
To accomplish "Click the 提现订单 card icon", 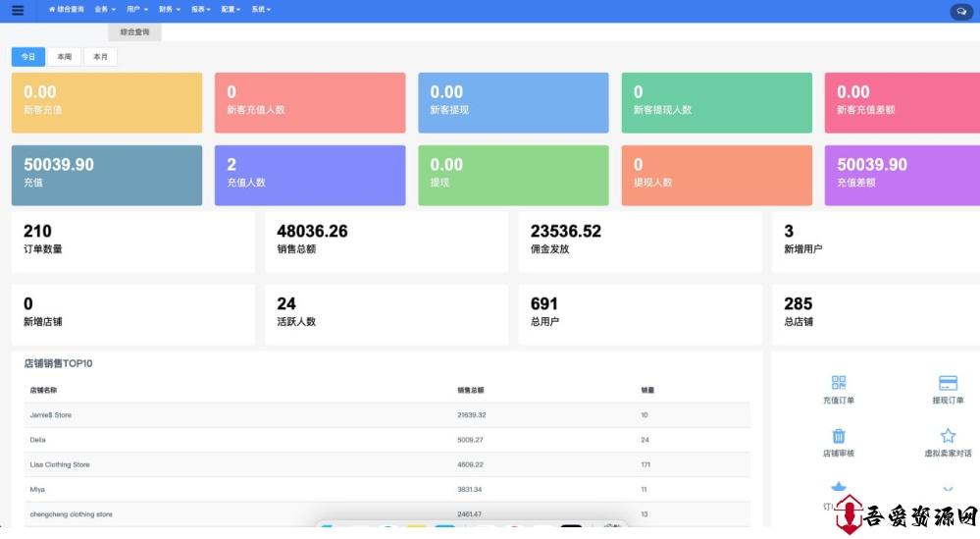I will (x=948, y=383).
